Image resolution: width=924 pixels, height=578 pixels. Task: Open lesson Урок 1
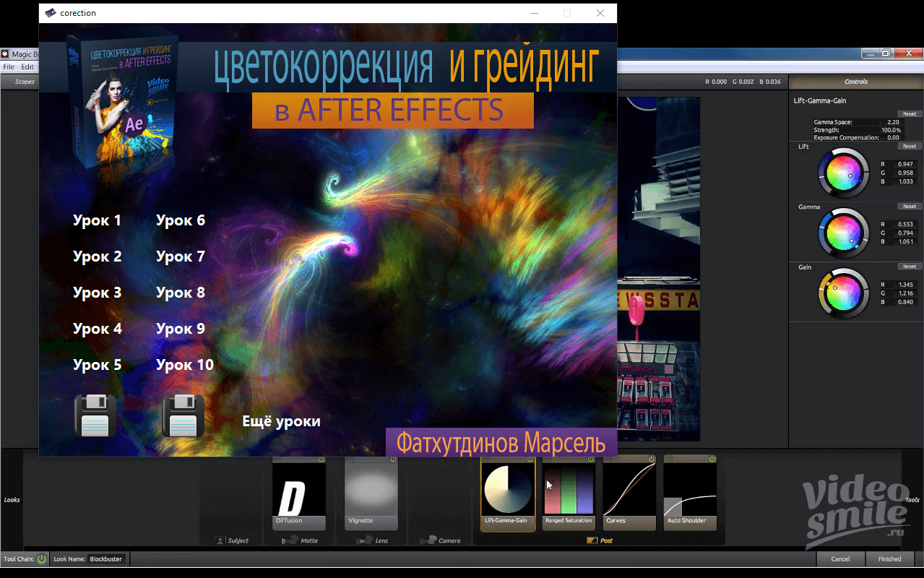[x=98, y=220]
